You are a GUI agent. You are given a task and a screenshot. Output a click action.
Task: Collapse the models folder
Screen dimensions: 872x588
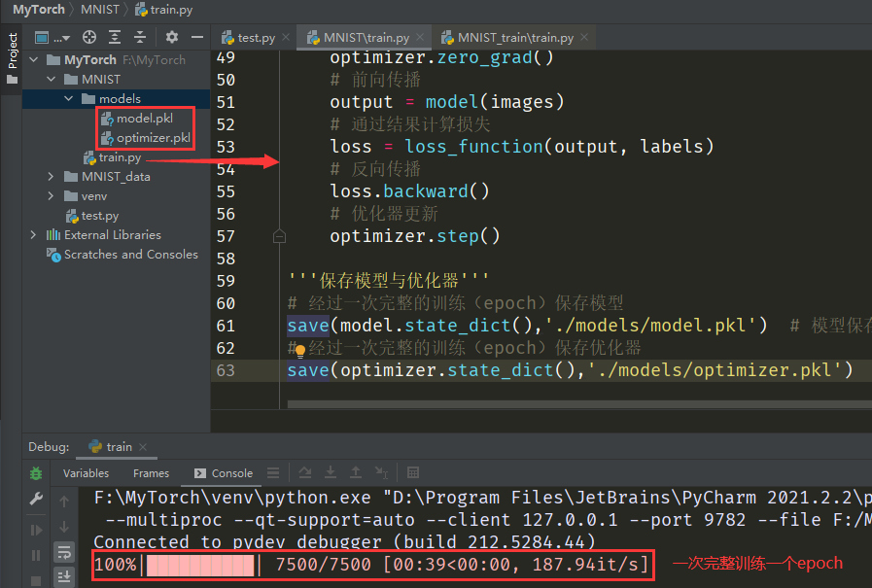pos(69,99)
